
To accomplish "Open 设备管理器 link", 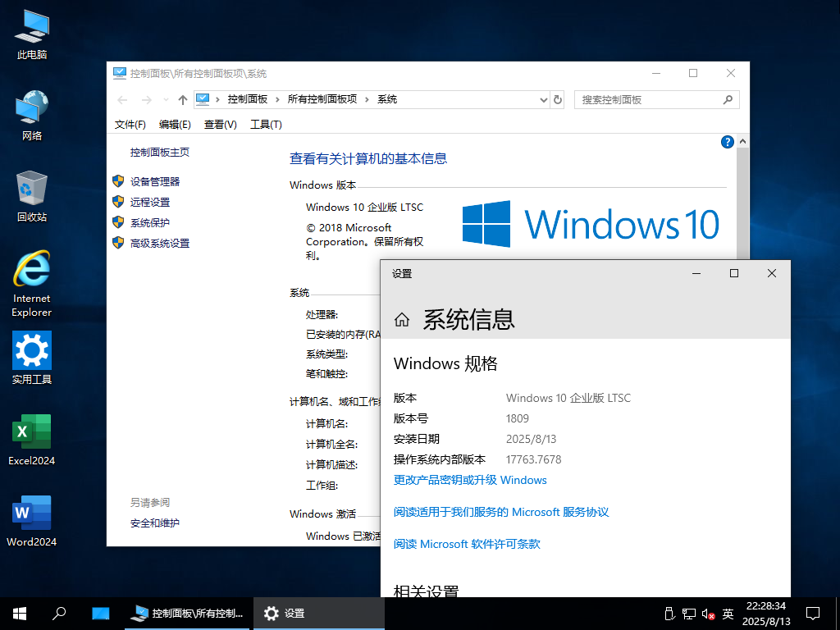I will coord(155,181).
